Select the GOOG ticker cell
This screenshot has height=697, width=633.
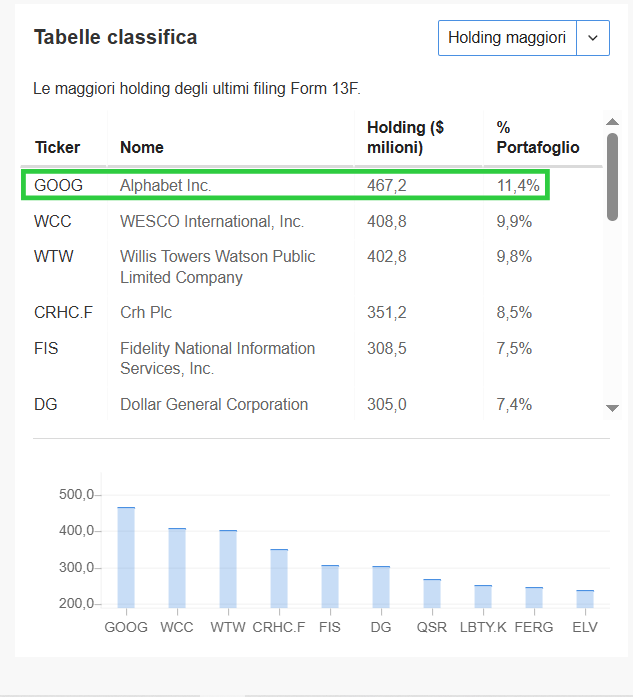pyautogui.click(x=59, y=185)
